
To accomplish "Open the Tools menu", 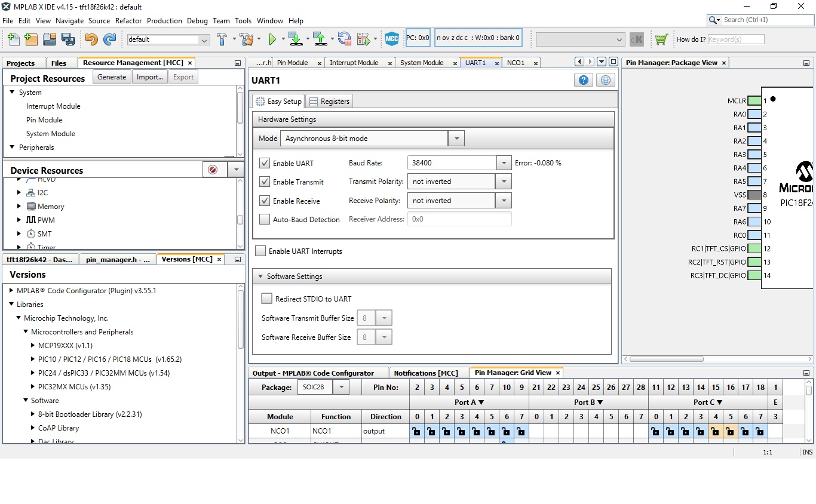I will 243,20.
